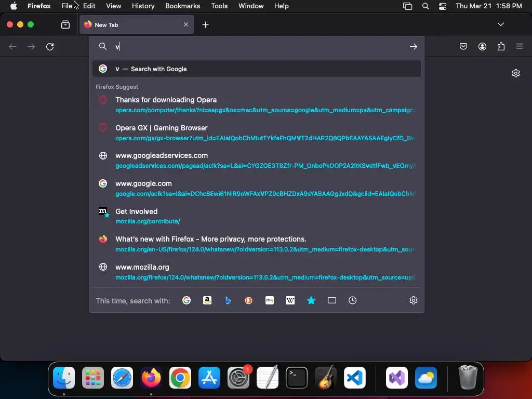Search history with the clock icon
The image size is (532, 399).
[353, 300]
